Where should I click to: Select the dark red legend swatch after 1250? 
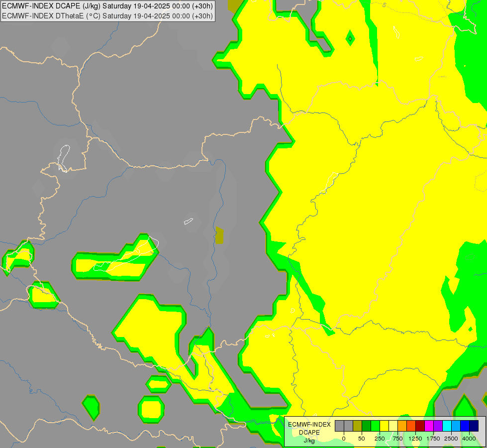click(420, 426)
